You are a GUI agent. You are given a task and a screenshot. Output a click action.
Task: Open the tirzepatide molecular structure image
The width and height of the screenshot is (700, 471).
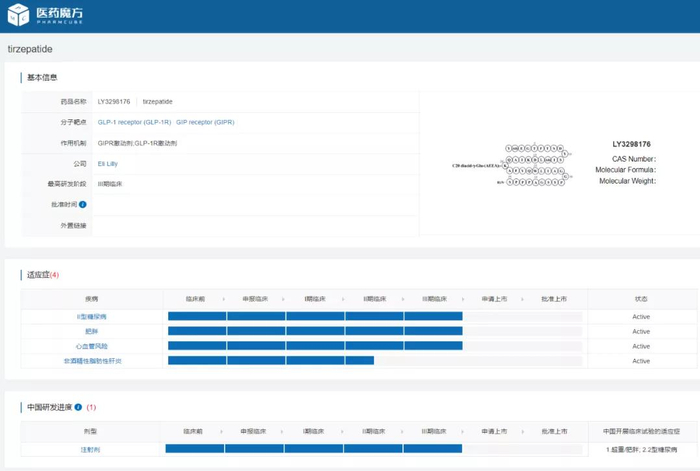click(x=510, y=163)
